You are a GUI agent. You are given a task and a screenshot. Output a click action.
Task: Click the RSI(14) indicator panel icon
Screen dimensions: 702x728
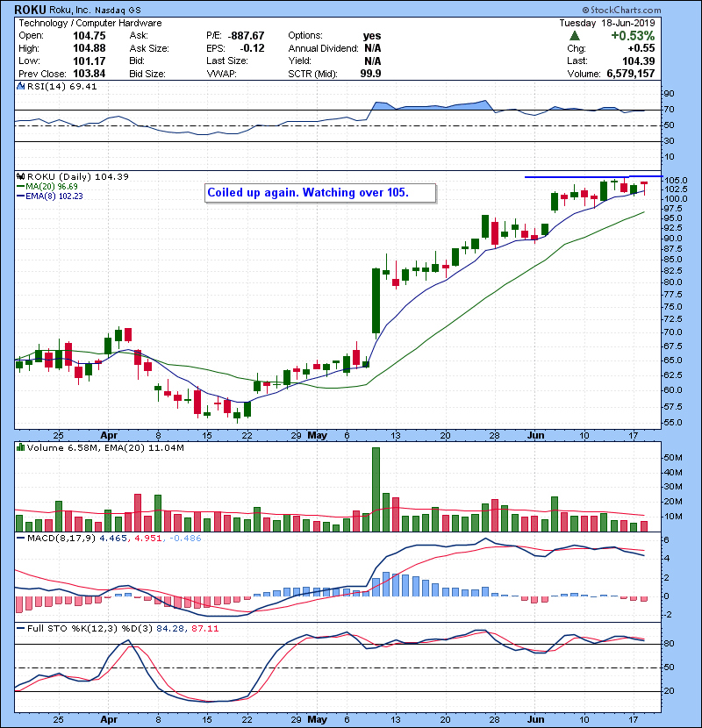click(x=20, y=86)
